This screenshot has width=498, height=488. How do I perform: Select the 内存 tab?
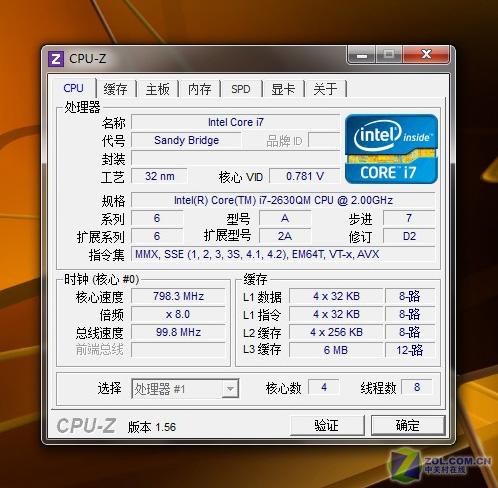[x=199, y=89]
